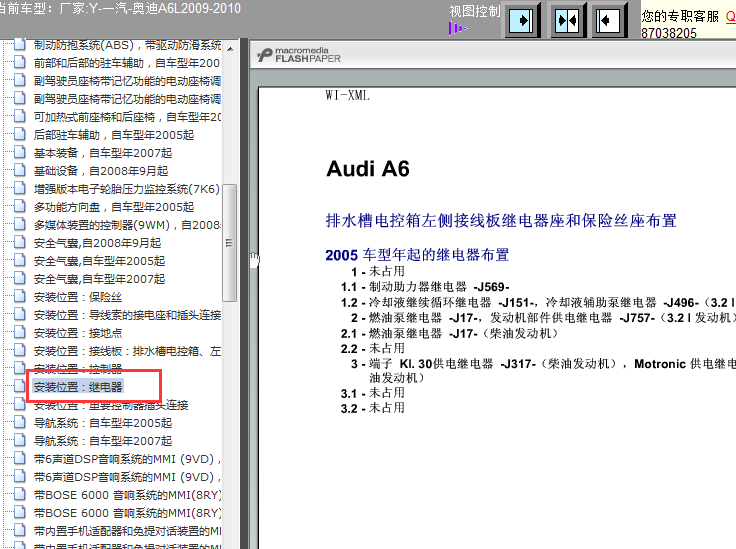Click customer service number 87038205
Screen dimensions: 736x549
pyautogui.click(x=668, y=33)
